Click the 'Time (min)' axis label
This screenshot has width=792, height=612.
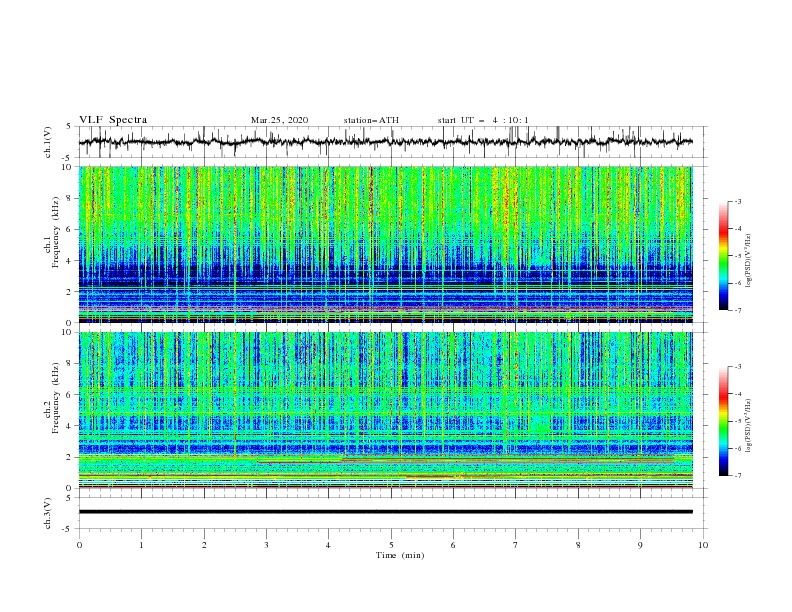pyautogui.click(x=400, y=555)
